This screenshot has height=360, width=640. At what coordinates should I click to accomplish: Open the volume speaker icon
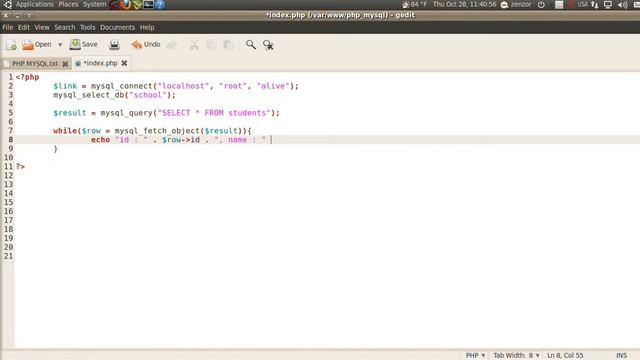coord(622,4)
